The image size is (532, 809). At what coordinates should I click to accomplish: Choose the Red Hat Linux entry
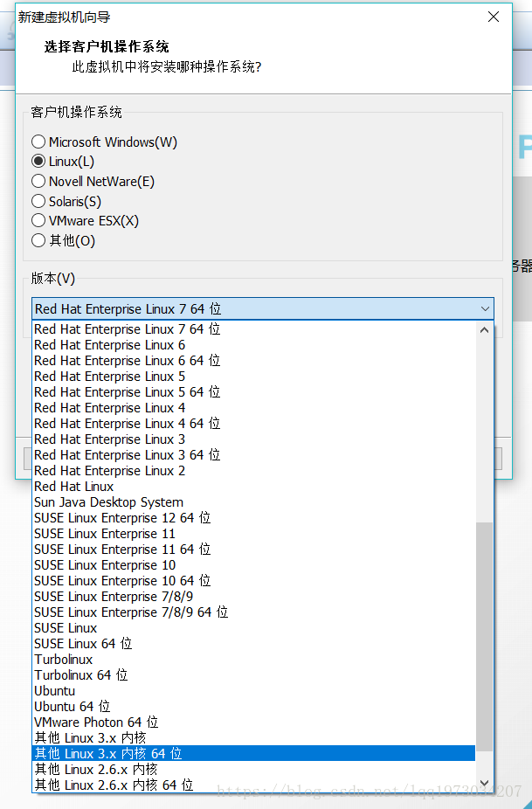tap(253, 487)
